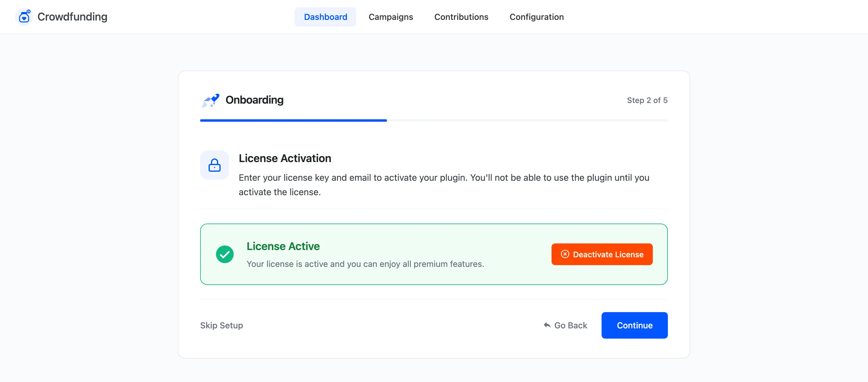Click the Step 2 of 5 indicator
This screenshot has height=382, width=868.
(647, 100)
